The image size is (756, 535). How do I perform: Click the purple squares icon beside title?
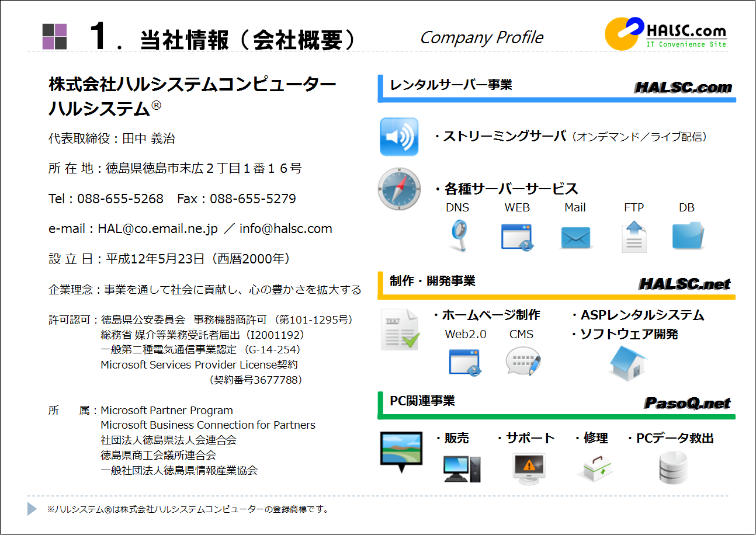coord(54,37)
